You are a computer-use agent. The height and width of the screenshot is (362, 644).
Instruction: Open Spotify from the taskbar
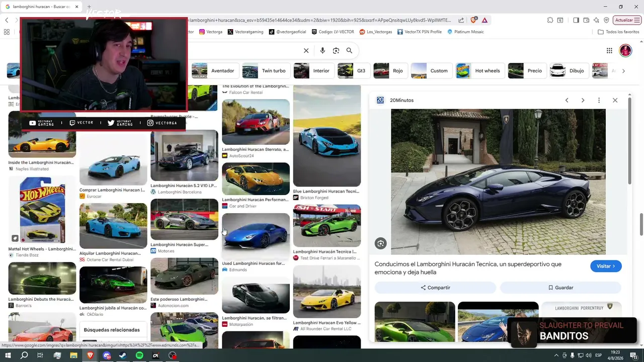coord(139,355)
